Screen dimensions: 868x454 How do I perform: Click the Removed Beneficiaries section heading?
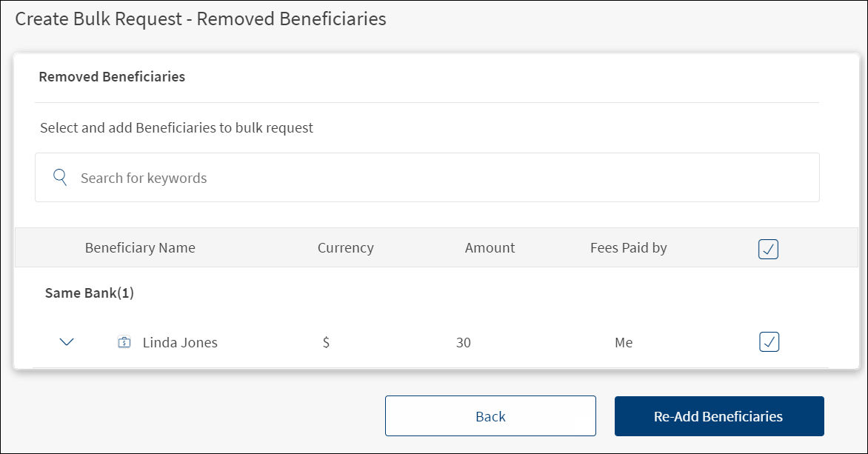[112, 76]
